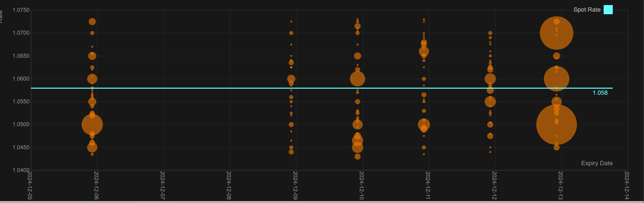The image size is (644, 203).
Task: Select the 1.0700 bubble on 2024-12-06
Action: point(92,33)
